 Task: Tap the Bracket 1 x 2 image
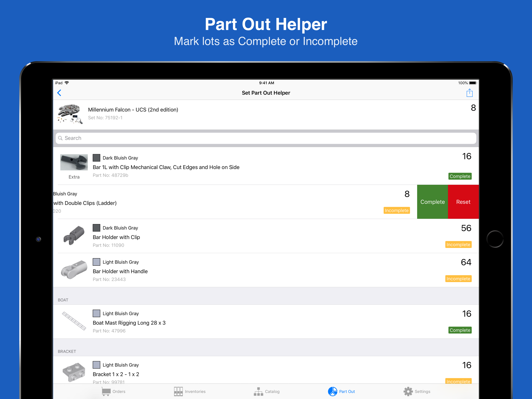tap(74, 372)
